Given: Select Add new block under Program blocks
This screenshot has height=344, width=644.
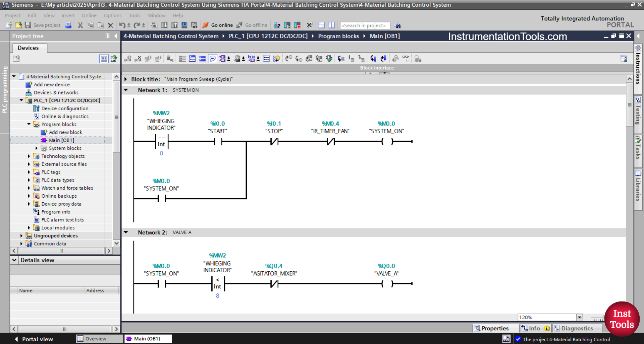Looking at the screenshot, I should [65, 132].
